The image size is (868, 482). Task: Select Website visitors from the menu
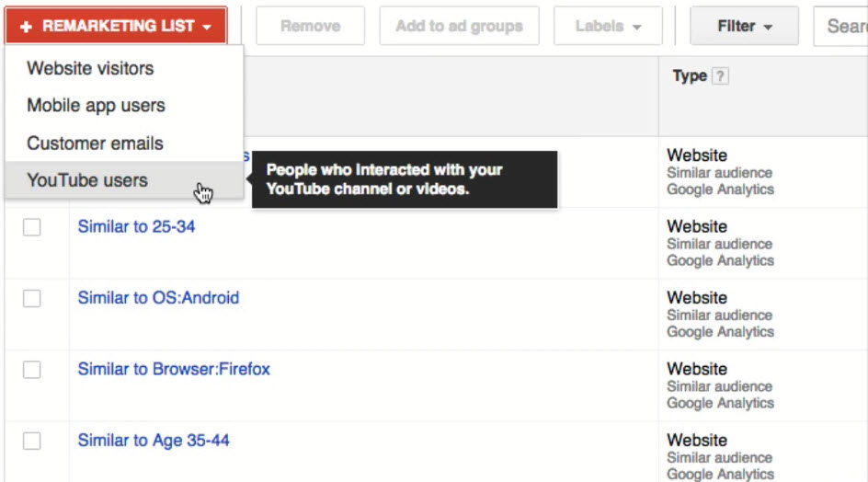[x=90, y=68]
